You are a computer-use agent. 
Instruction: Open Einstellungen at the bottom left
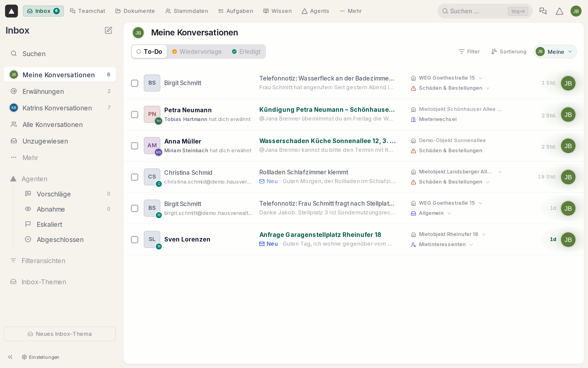point(41,357)
